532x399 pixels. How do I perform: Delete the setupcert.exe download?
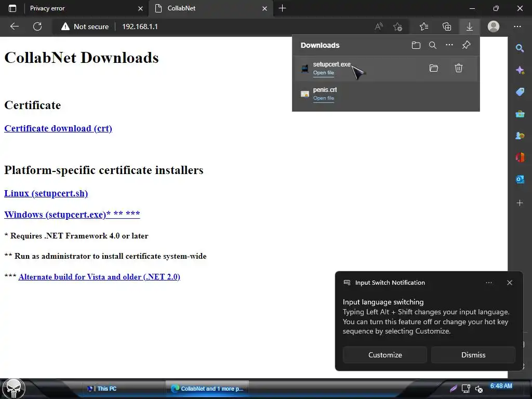coord(458,68)
